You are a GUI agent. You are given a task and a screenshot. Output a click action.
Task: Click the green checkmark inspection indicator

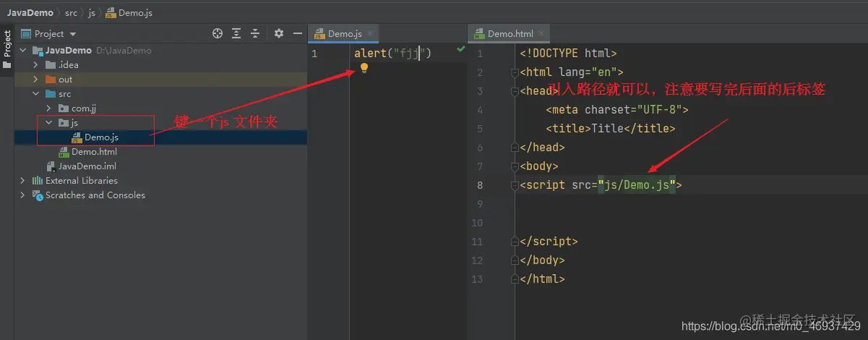[x=461, y=50]
